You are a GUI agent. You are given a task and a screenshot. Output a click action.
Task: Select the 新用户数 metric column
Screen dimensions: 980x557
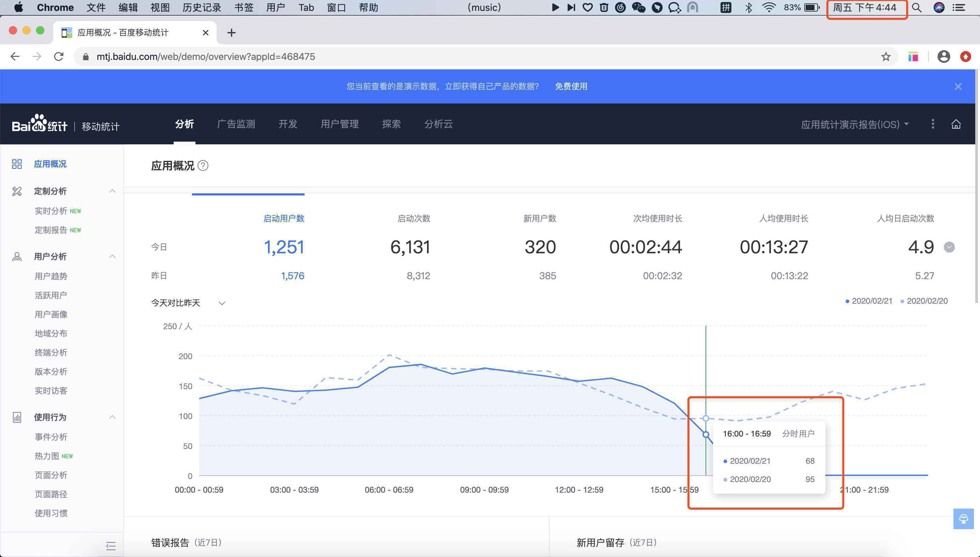click(540, 219)
